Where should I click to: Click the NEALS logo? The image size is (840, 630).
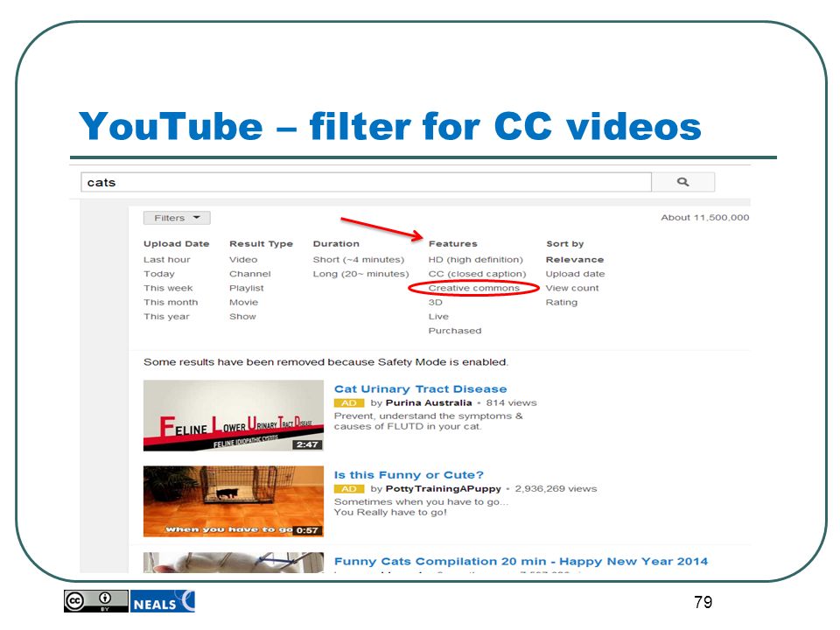click(163, 601)
